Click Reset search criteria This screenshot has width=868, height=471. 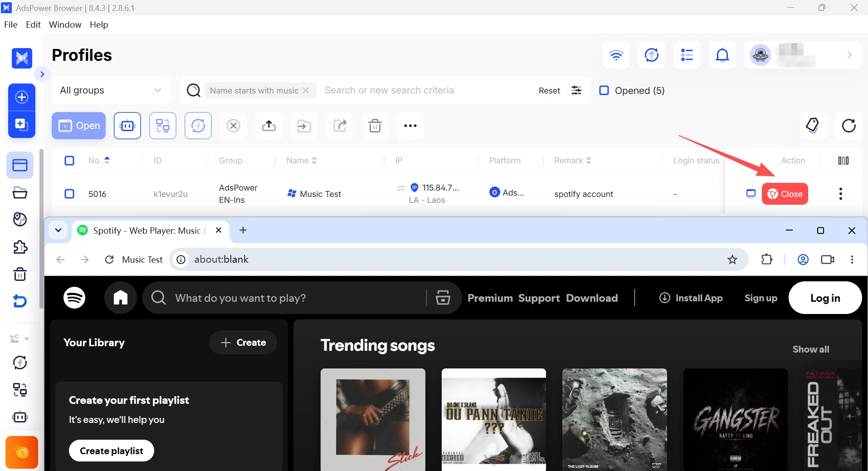click(549, 90)
